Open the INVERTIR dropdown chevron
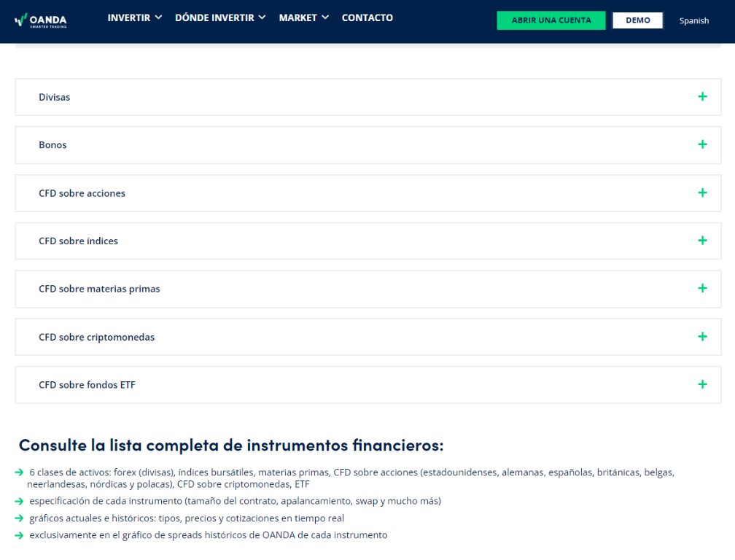The height and width of the screenshot is (560, 735). click(x=157, y=17)
